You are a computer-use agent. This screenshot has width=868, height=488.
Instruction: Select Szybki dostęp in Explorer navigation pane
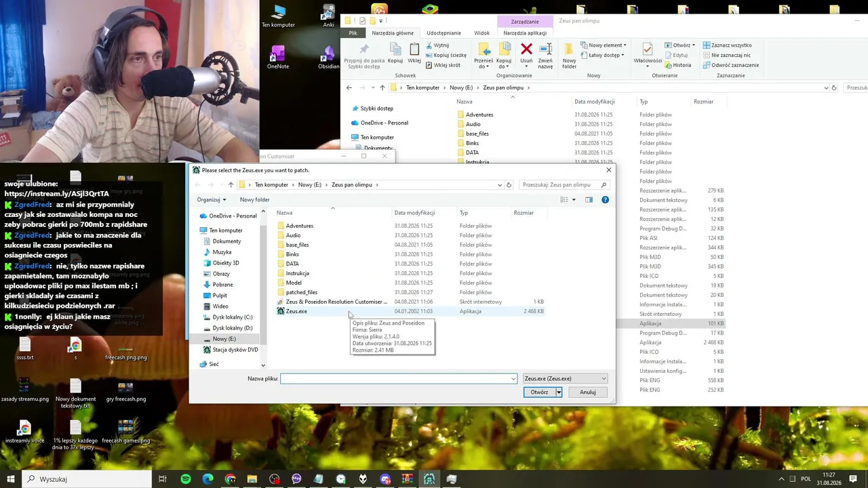tap(372, 108)
